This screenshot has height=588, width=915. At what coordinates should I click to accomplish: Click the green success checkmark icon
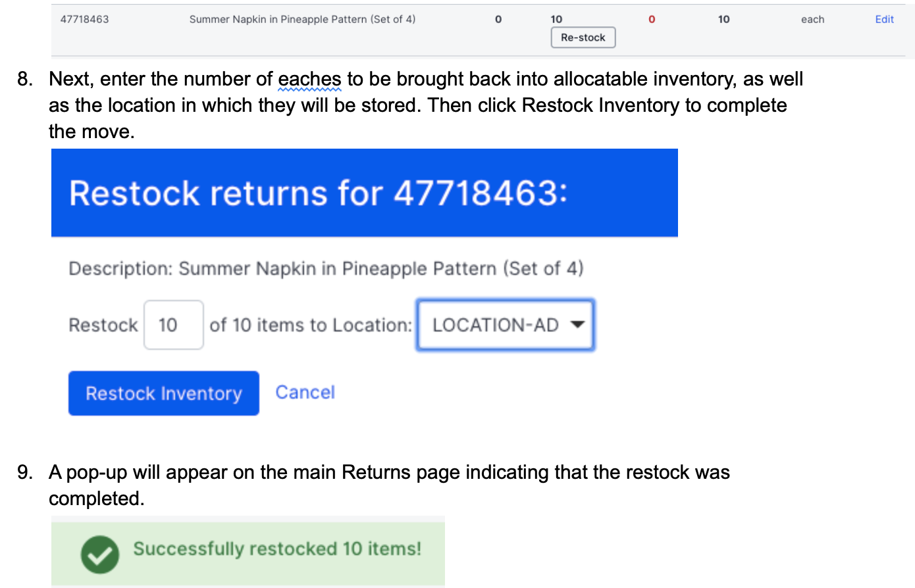pos(100,554)
